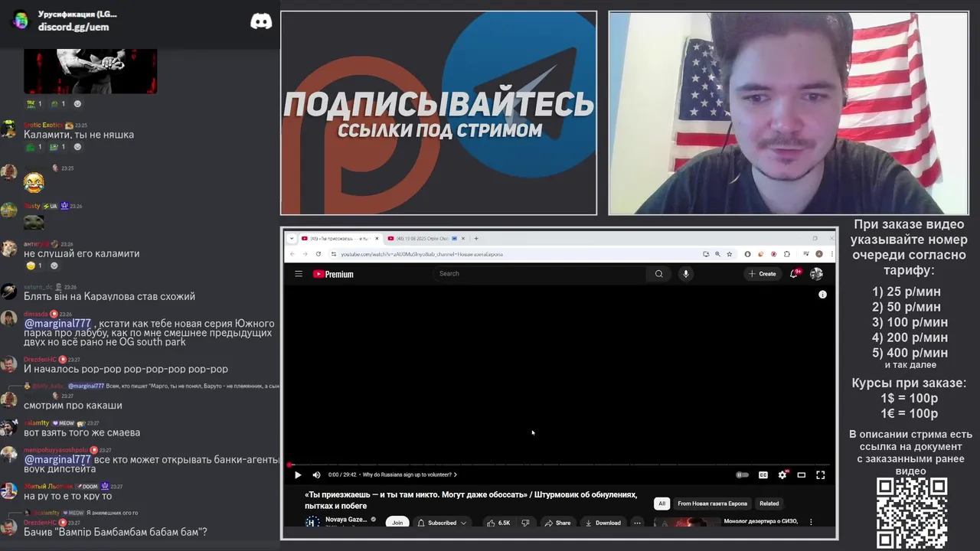
Task: Click the Discord logo icon
Action: 261,21
